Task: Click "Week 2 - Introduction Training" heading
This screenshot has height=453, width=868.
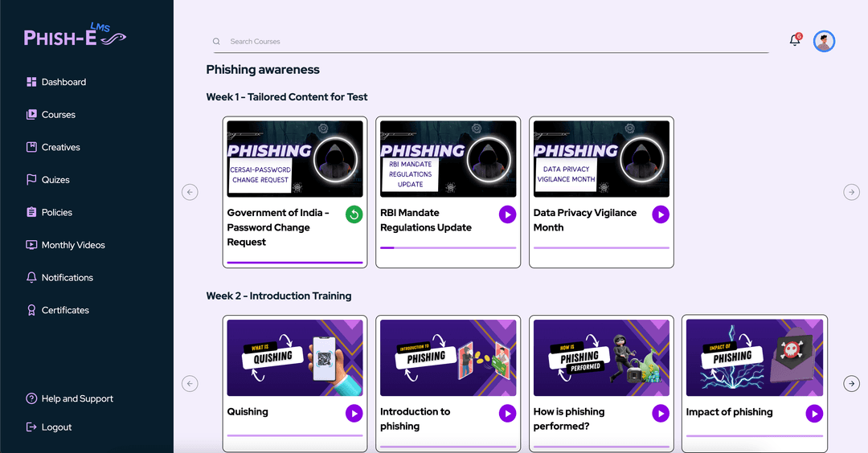Action: 278,296
